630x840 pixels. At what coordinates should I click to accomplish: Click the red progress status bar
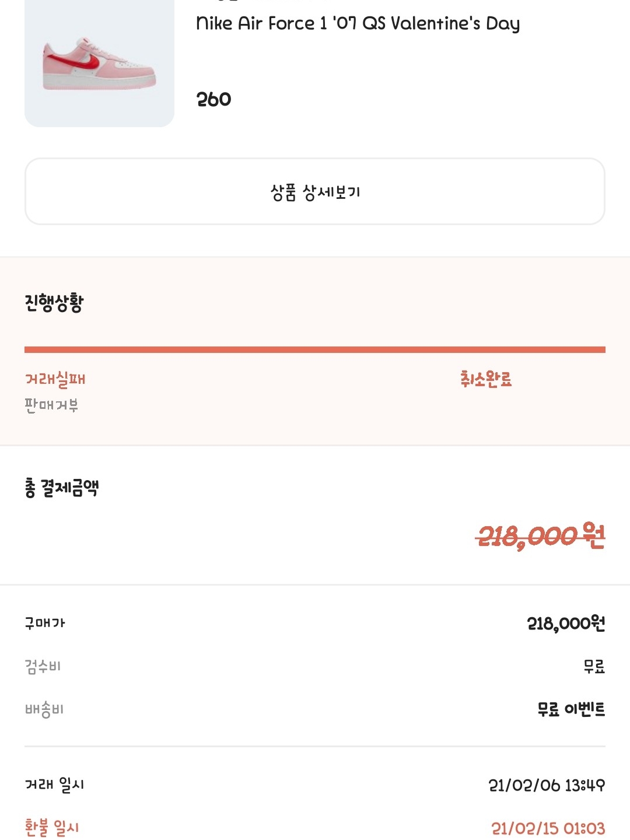pos(315,349)
